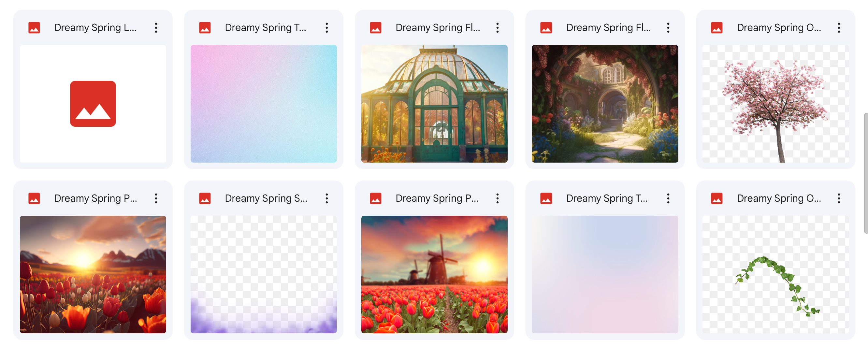Click the image icon beside the cherry blossom tree file
This screenshot has width=868, height=348.
tap(717, 28)
